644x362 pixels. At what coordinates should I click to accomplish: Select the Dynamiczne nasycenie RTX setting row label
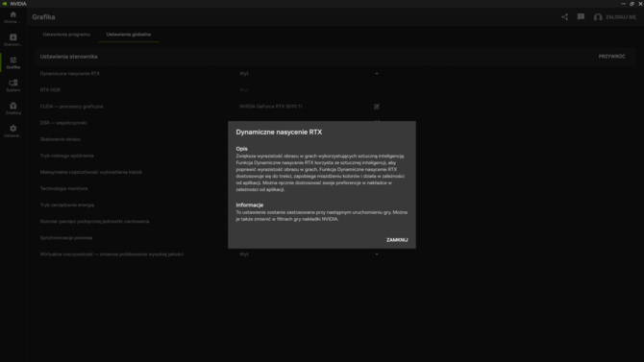(x=70, y=74)
